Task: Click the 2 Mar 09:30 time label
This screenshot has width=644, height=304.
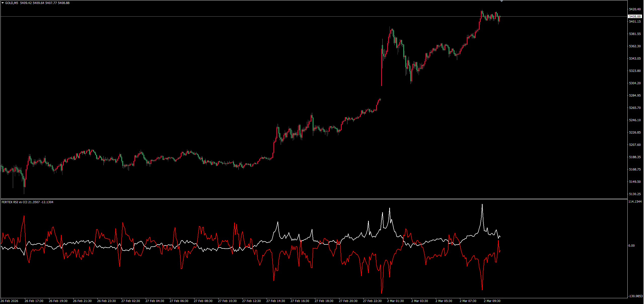Action: coord(492,301)
